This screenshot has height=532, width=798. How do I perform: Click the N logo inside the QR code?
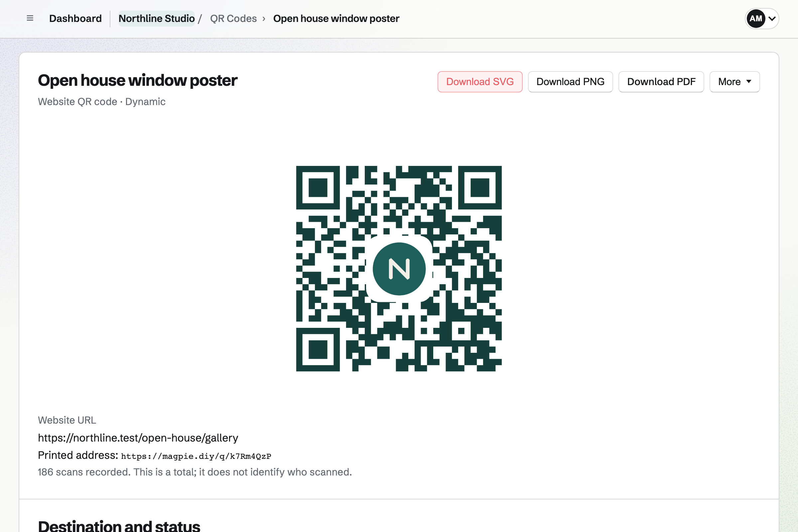pos(399,269)
